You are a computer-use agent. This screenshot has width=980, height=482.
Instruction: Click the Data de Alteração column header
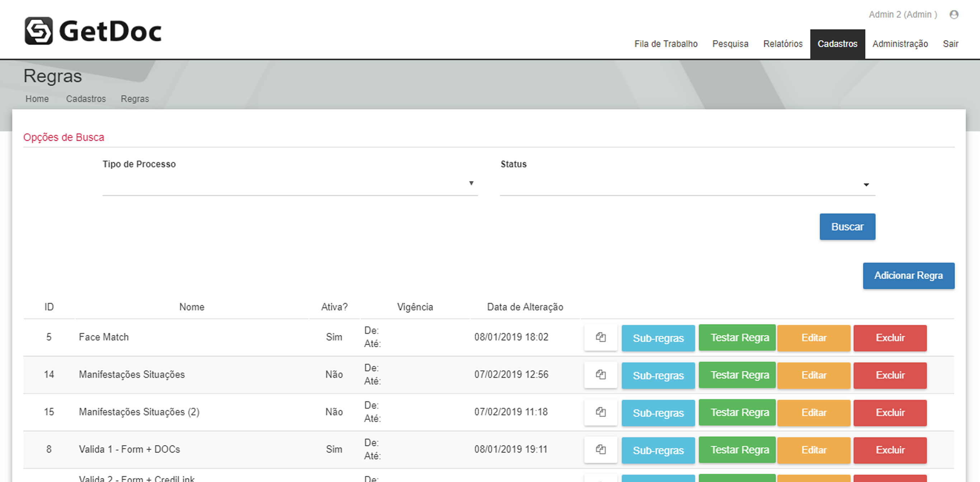525,307
